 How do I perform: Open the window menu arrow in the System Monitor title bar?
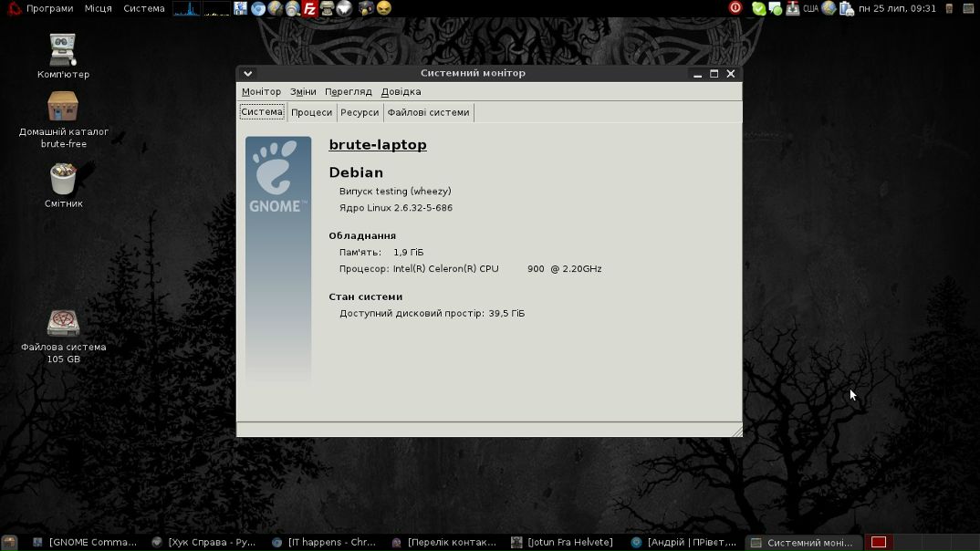click(x=248, y=73)
